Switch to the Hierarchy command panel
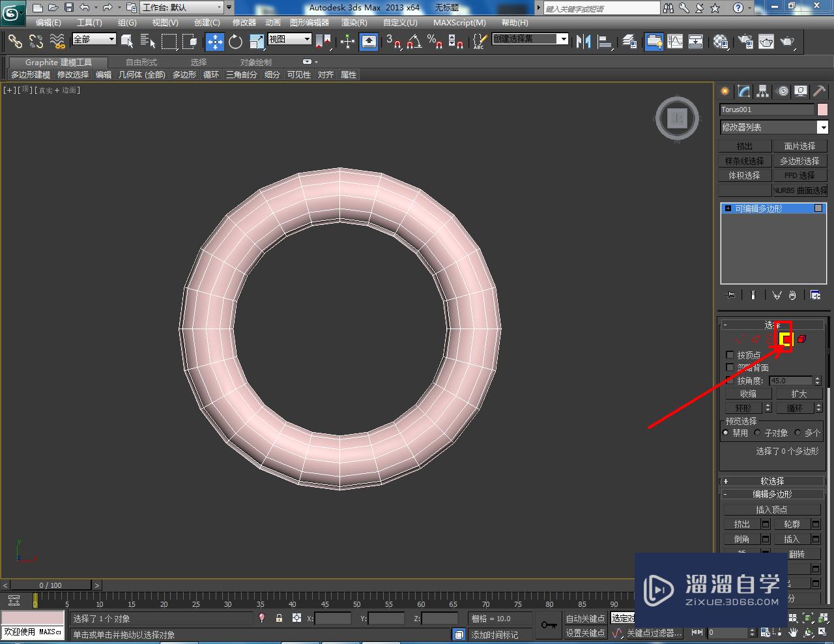Image resolution: width=834 pixels, height=644 pixels. click(x=762, y=91)
